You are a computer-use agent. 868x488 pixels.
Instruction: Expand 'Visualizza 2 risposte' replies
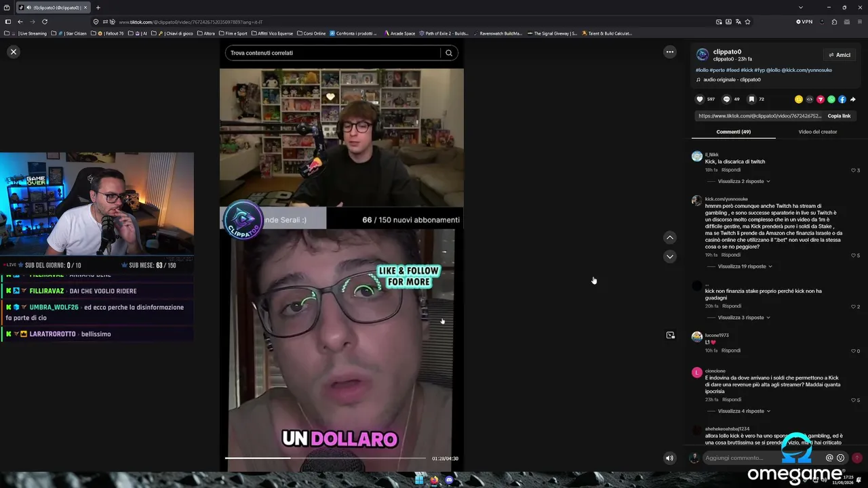click(744, 182)
